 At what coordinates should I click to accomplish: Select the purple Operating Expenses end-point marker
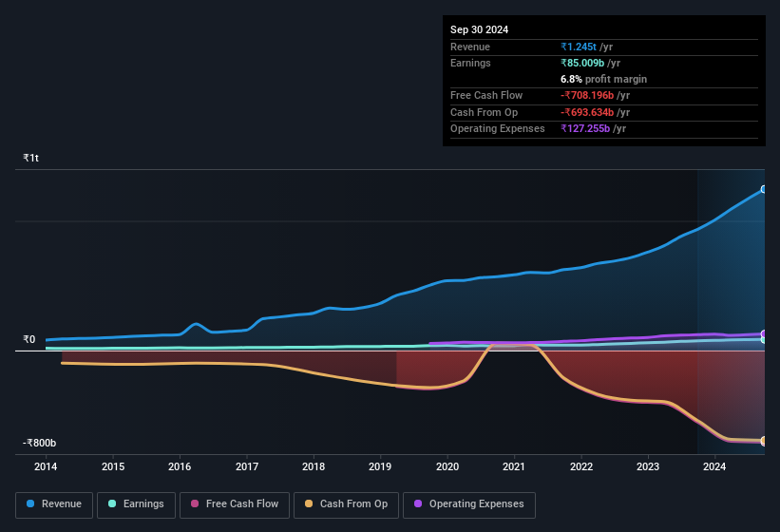(764, 334)
